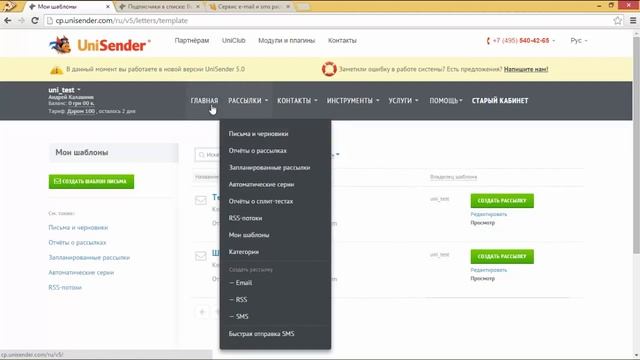Click the address bar URL
Viewport: 640px width, 360px height.
[122, 20]
